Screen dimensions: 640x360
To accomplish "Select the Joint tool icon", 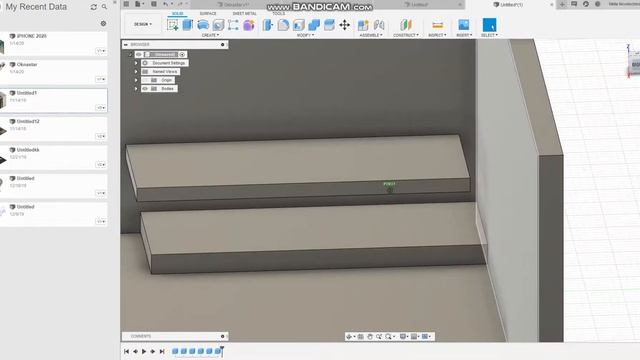I will [x=379, y=25].
